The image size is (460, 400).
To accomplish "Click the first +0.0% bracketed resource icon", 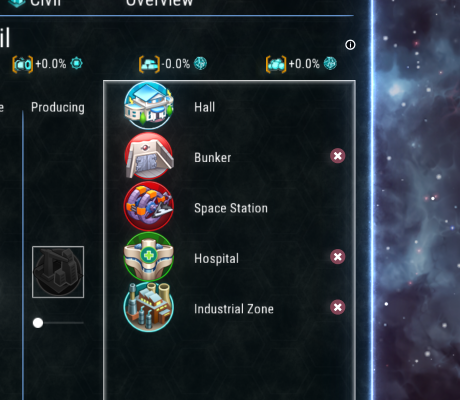I will point(23,64).
